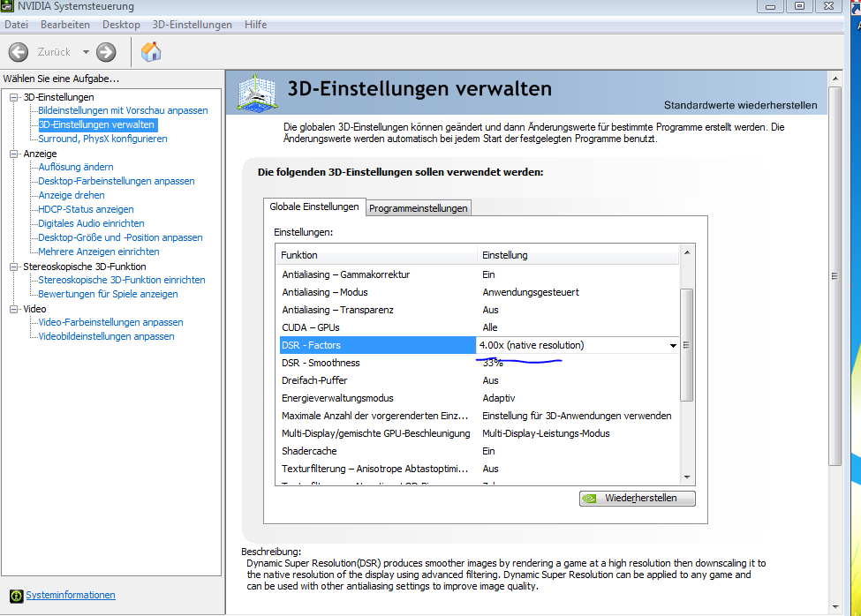This screenshot has height=616, width=861.
Task: Click the Funktion column header
Action: pyautogui.click(x=377, y=255)
